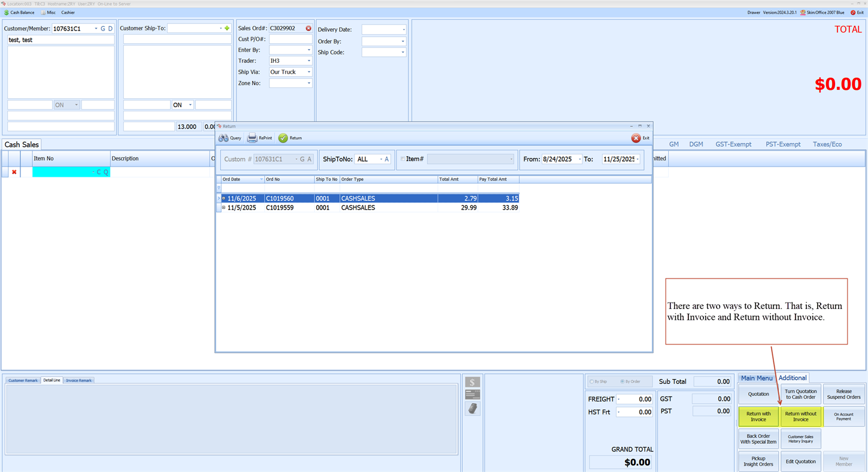
Task: Open the Ship Via dropdown showing Our Truck
Action: tap(309, 72)
